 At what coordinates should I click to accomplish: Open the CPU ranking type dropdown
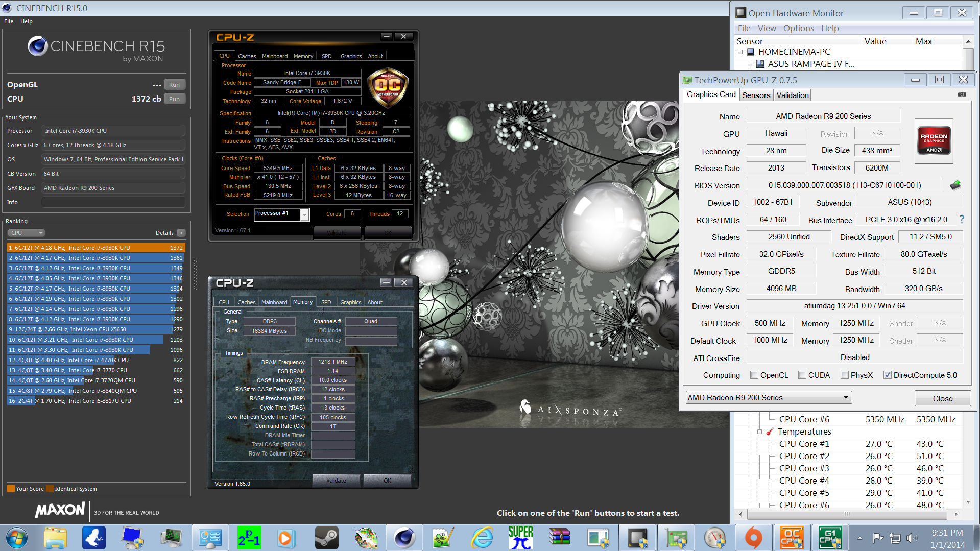27,233
